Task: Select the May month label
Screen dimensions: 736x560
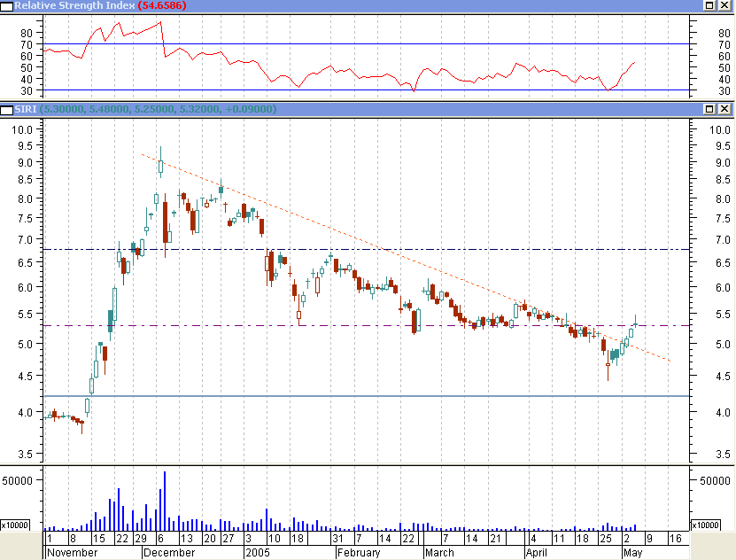Action: coord(632,553)
